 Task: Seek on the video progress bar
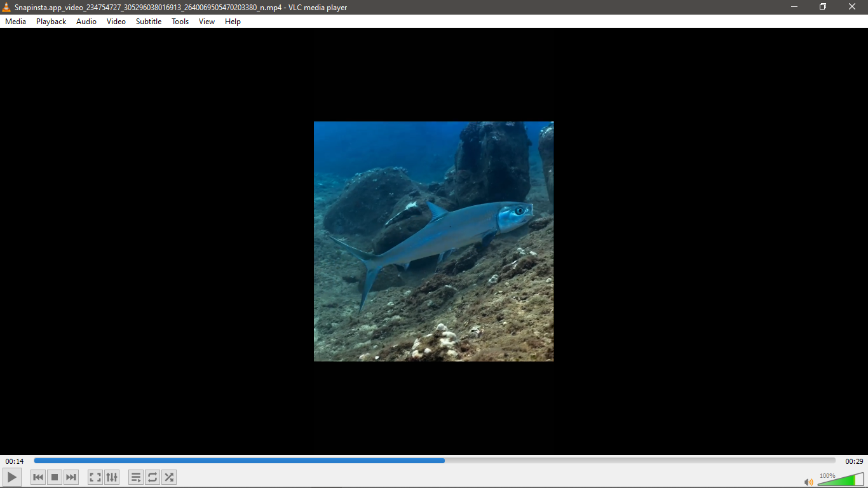coord(435,461)
